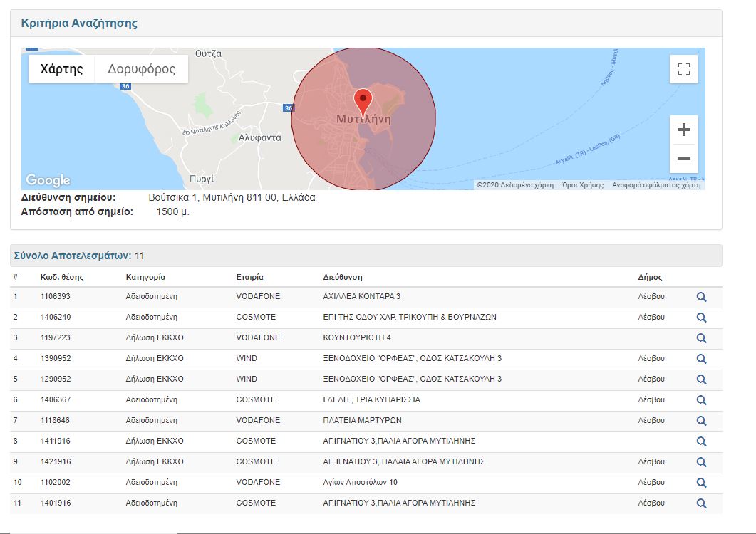Click station code 1406240
Viewport: 756px width, 534px height.
tap(56, 317)
